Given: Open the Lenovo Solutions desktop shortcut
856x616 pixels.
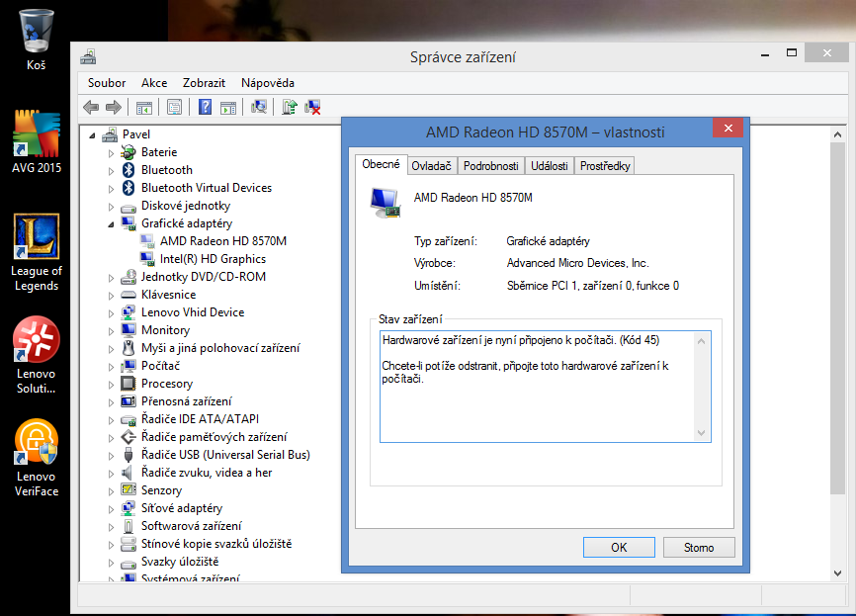Looking at the screenshot, I should (x=36, y=355).
